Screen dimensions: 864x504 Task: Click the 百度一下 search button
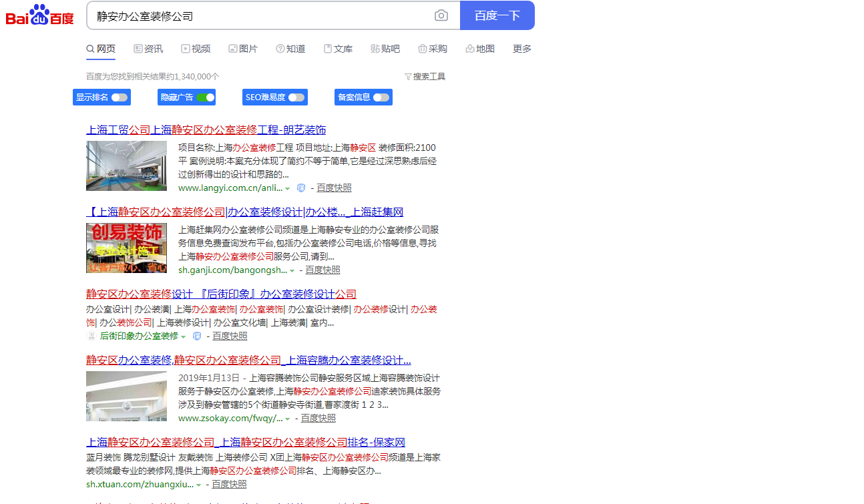pos(497,15)
